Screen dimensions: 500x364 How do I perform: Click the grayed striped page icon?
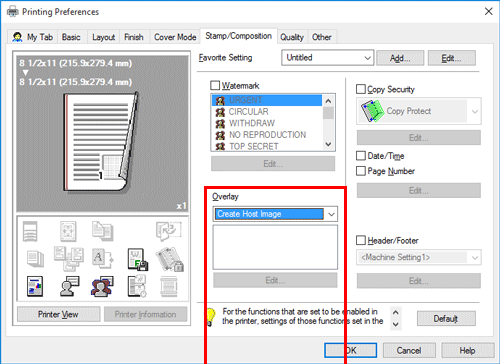coord(169,286)
